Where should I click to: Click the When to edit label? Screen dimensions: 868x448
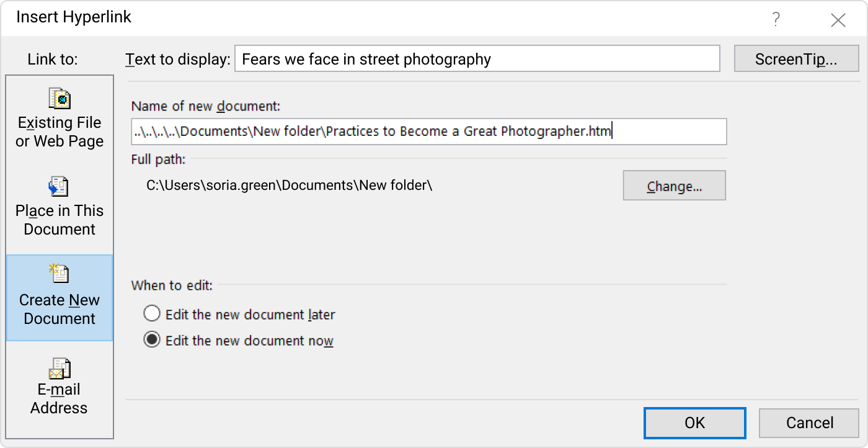172,285
